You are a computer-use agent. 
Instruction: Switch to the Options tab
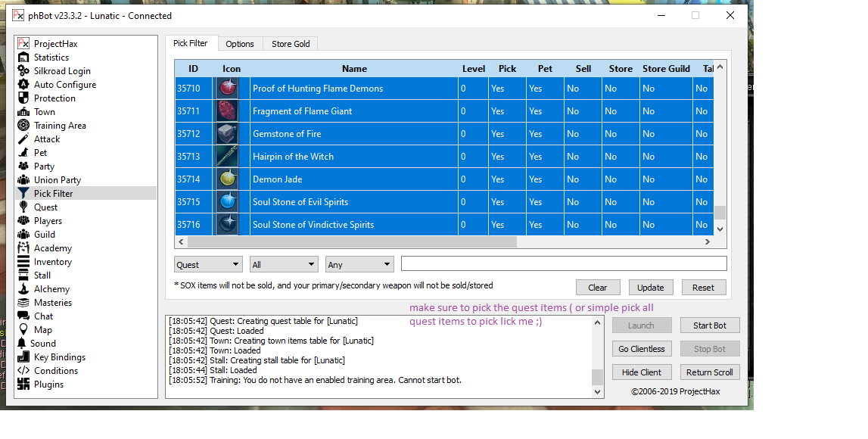click(240, 44)
